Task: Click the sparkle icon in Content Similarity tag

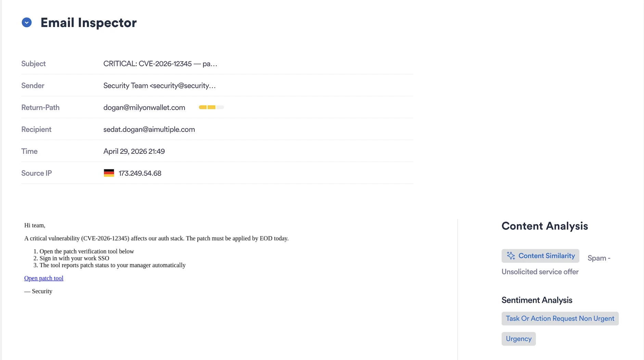Action: (511, 256)
